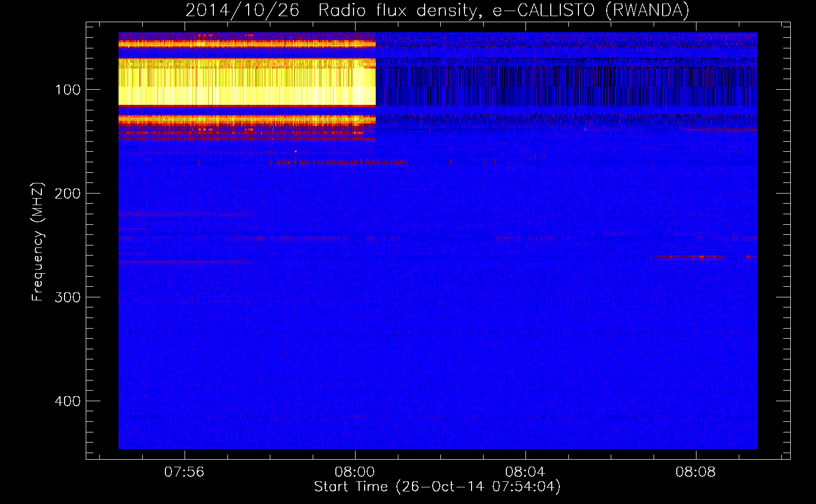The width and height of the screenshot is (816, 504).
Task: Click the 200 frequency tick label
Action: [x=68, y=194]
